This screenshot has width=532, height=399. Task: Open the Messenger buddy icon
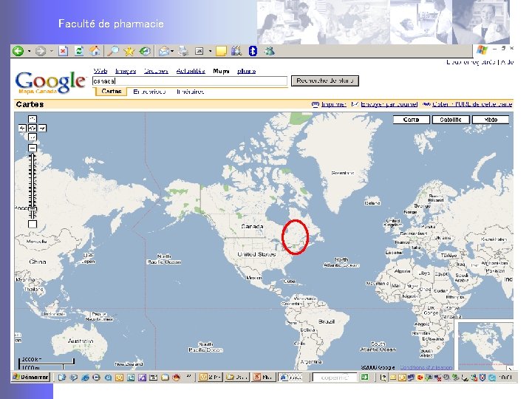[270, 51]
